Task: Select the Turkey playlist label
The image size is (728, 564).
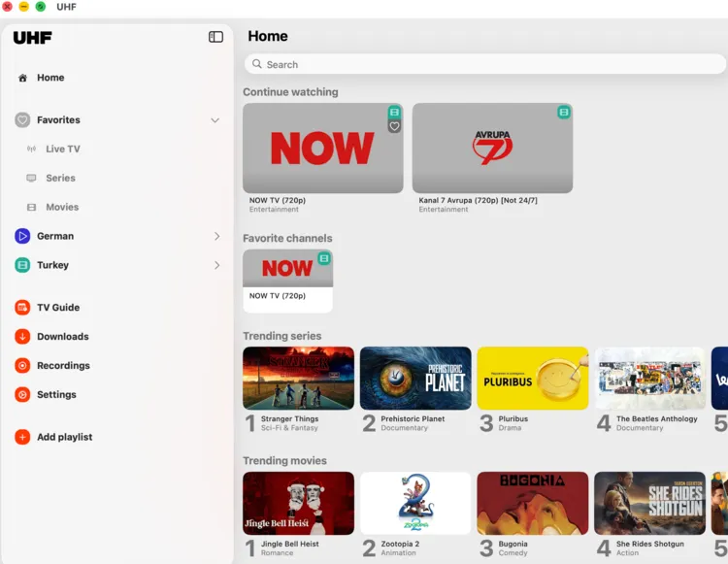Action: 53,265
